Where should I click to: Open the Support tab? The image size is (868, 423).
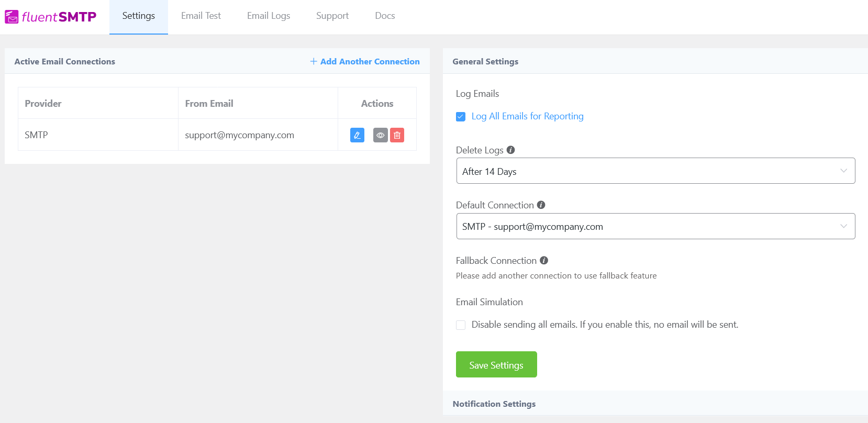[x=332, y=16]
